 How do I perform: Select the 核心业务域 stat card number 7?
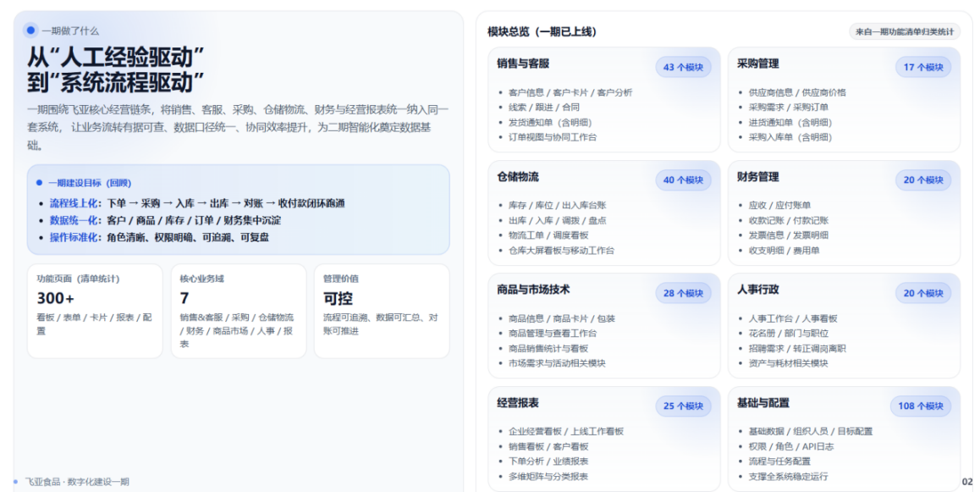pyautogui.click(x=184, y=298)
